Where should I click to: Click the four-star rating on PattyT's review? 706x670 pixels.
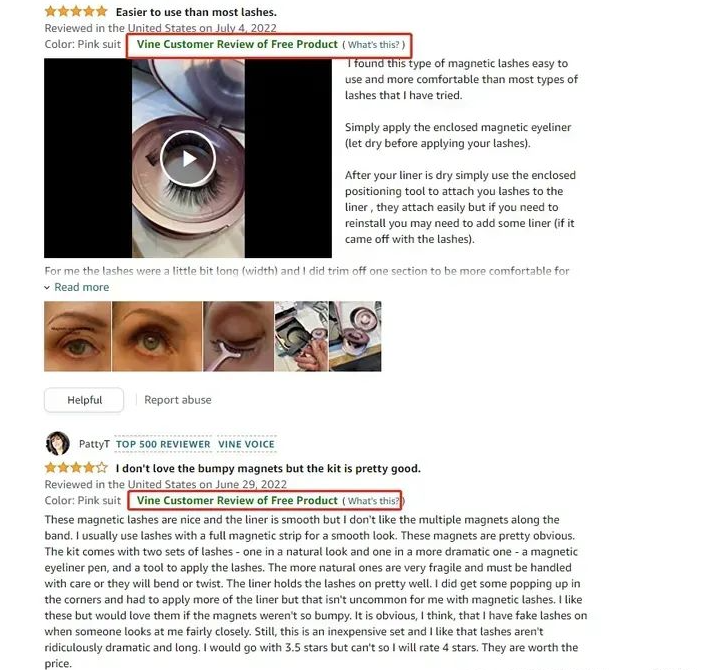point(76,467)
